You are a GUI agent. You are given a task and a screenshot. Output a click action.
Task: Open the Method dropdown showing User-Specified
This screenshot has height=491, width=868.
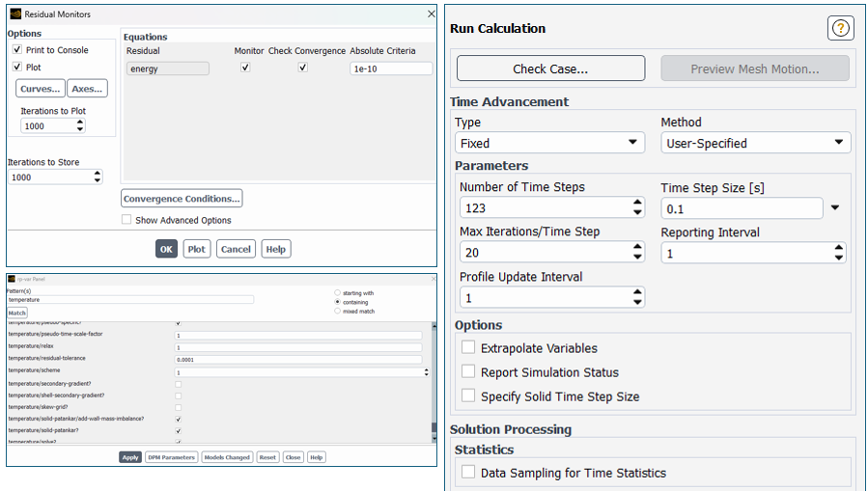[x=756, y=143]
